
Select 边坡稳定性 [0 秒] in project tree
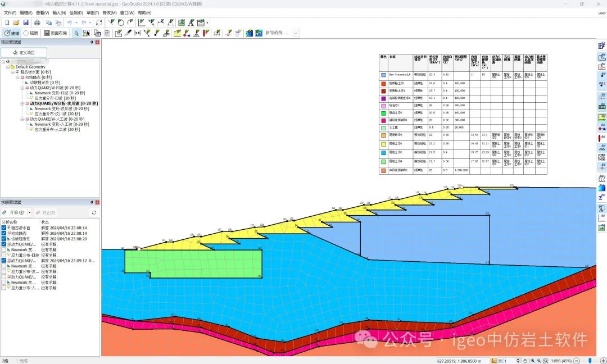point(45,83)
